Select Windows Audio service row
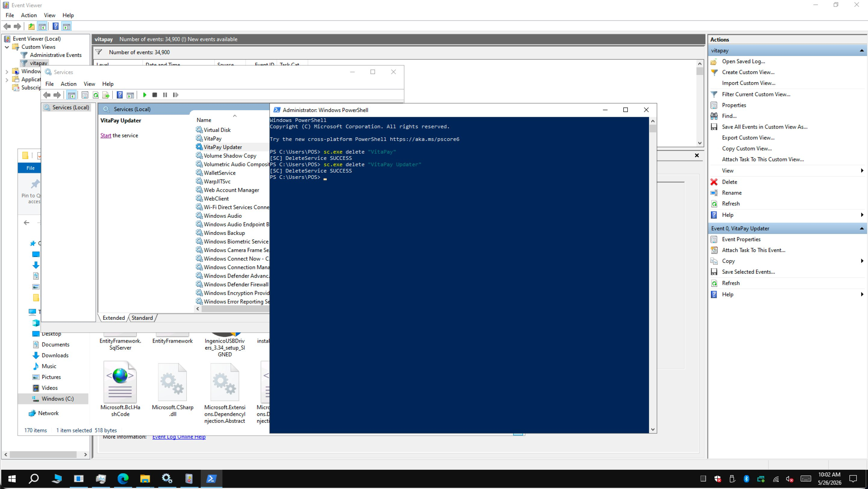The width and height of the screenshot is (868, 489). pos(223,216)
